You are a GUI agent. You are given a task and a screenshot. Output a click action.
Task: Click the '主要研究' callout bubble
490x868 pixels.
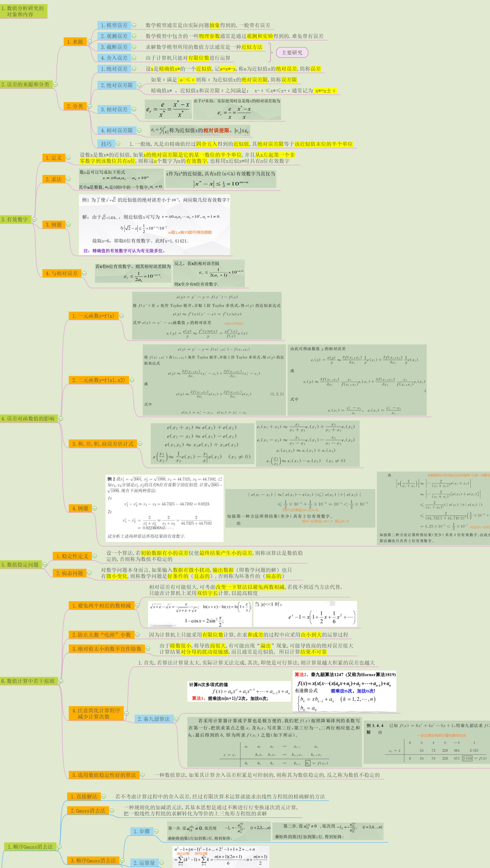[292, 53]
